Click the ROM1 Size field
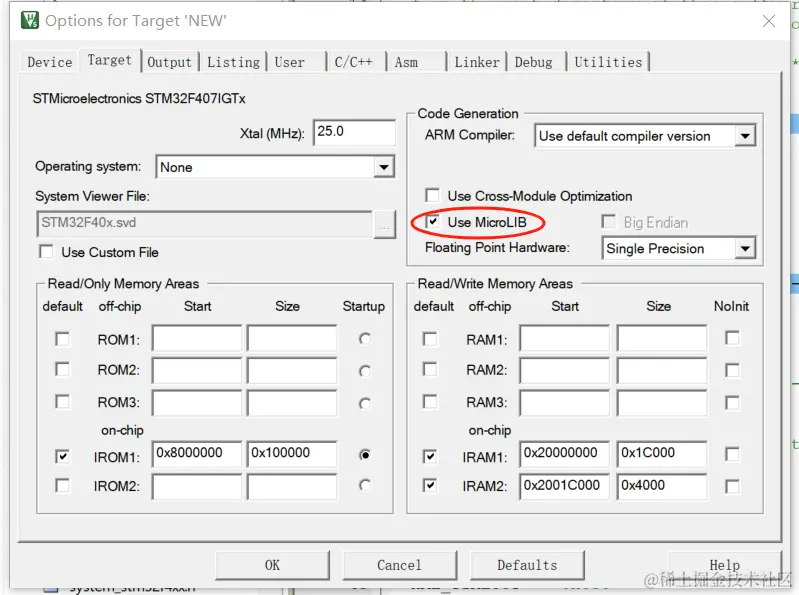This screenshot has height=595, width=799. 292,338
